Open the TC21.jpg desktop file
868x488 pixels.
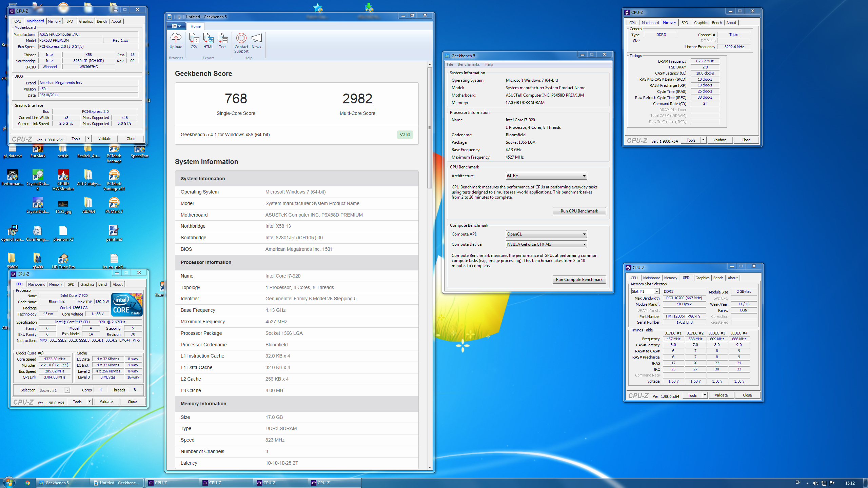(x=63, y=206)
